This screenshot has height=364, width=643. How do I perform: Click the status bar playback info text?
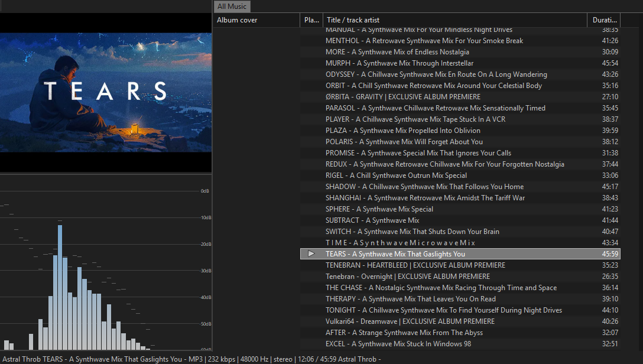click(x=190, y=359)
